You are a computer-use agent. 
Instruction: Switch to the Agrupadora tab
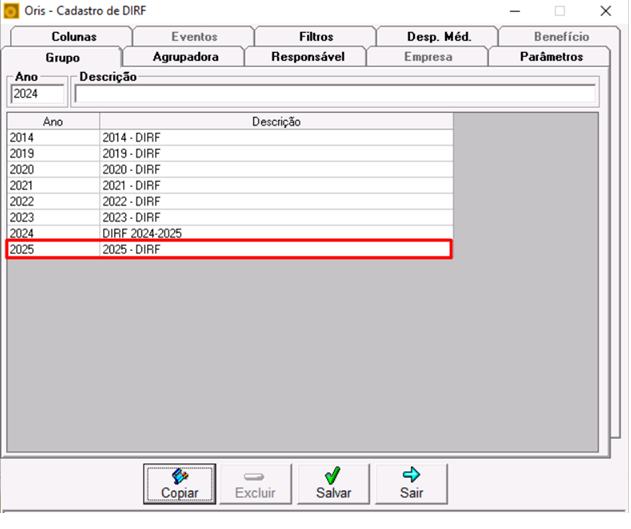coord(185,57)
